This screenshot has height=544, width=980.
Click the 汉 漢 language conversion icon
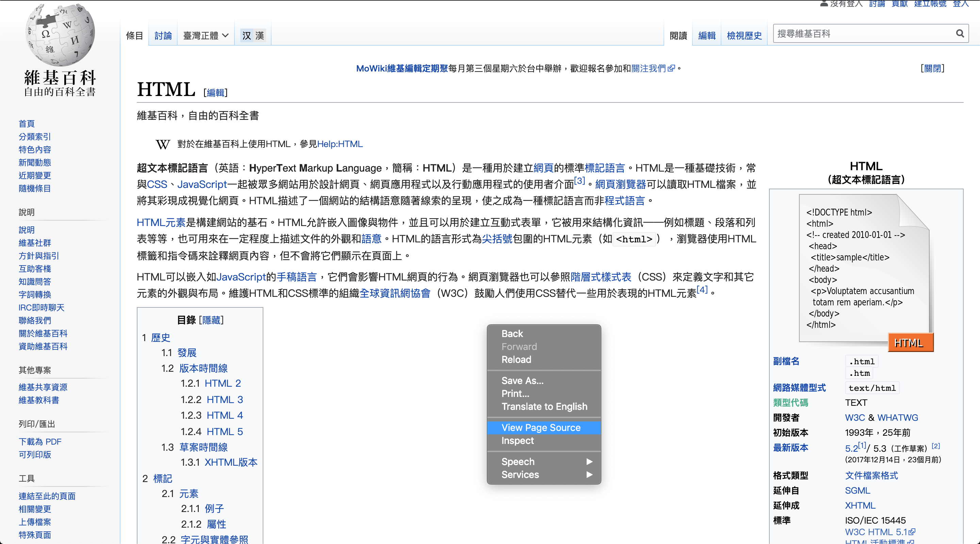coord(253,35)
